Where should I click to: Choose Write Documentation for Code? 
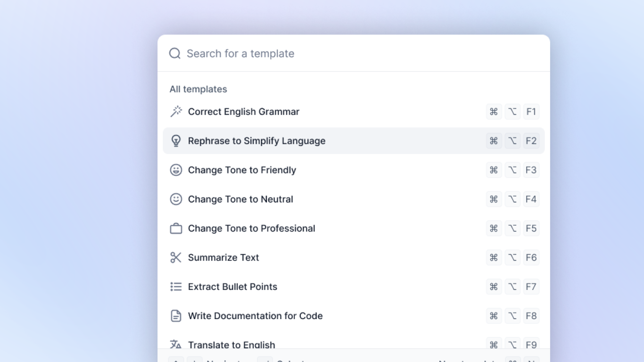[255, 316]
